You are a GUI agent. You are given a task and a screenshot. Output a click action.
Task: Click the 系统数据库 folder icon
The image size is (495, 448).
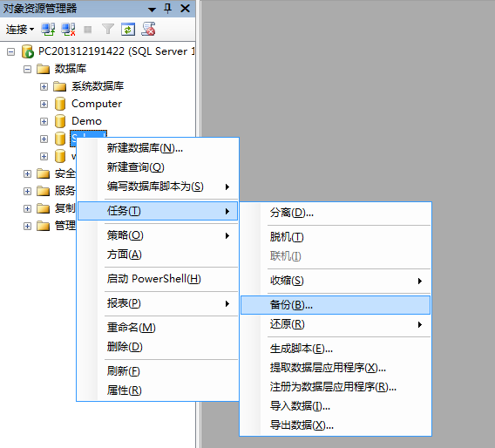59,86
